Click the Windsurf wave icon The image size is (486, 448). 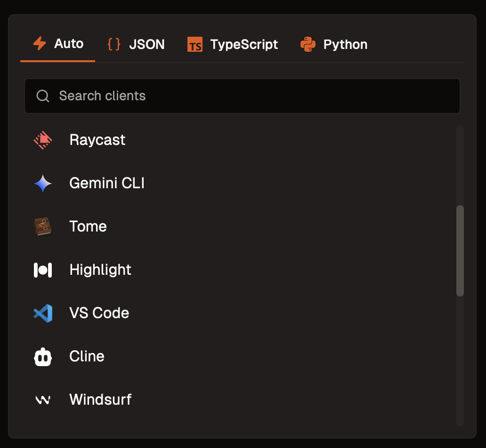point(43,400)
